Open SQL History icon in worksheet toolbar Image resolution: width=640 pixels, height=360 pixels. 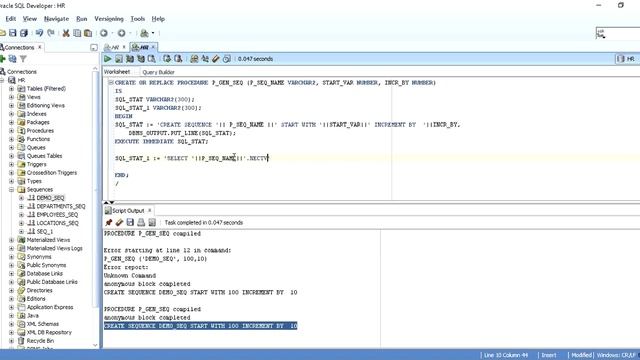[x=227, y=59]
